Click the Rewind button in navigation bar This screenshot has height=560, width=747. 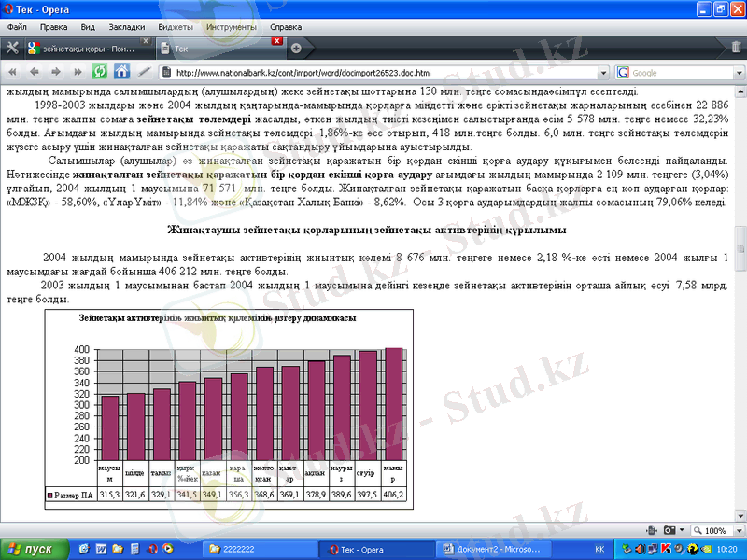[x=14, y=72]
